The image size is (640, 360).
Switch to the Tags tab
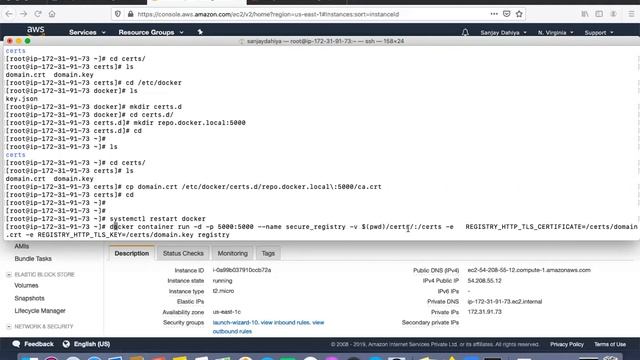click(x=268, y=253)
